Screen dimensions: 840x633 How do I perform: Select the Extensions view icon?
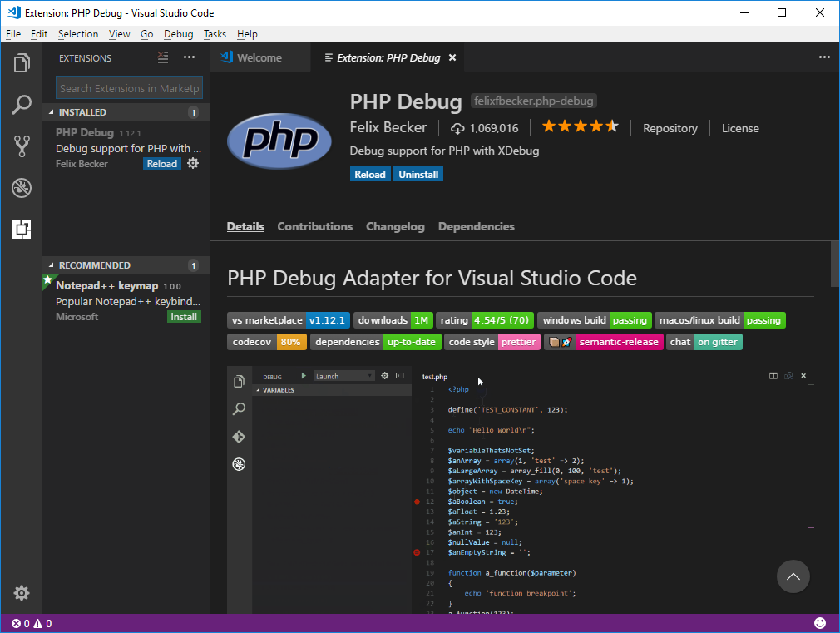pyautogui.click(x=22, y=230)
